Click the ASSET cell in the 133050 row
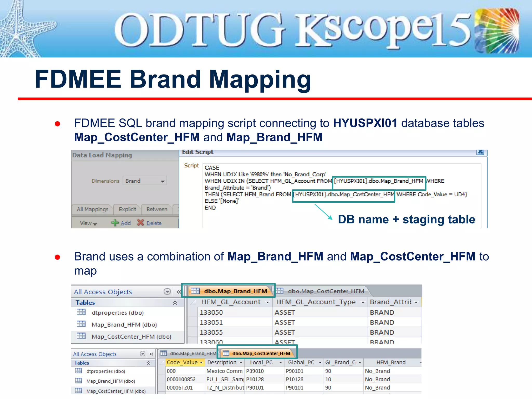532x399 pixels. click(x=320, y=312)
